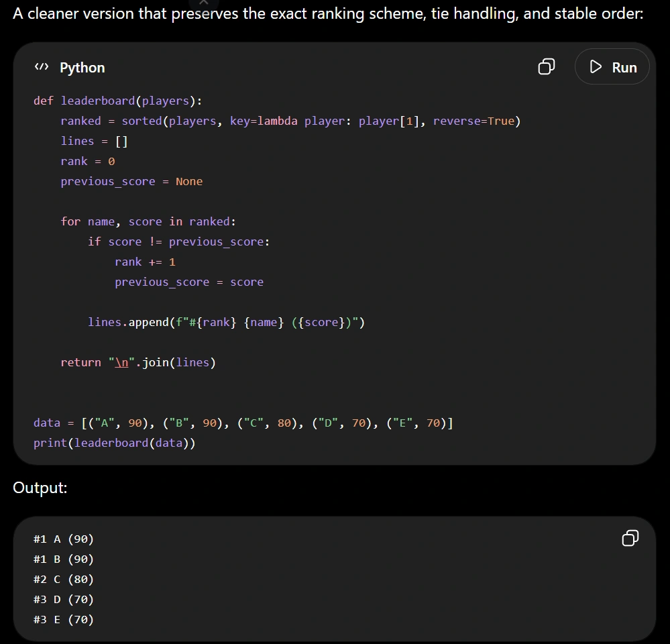
Task: Click the 'Output:' heading
Action: pyautogui.click(x=40, y=488)
